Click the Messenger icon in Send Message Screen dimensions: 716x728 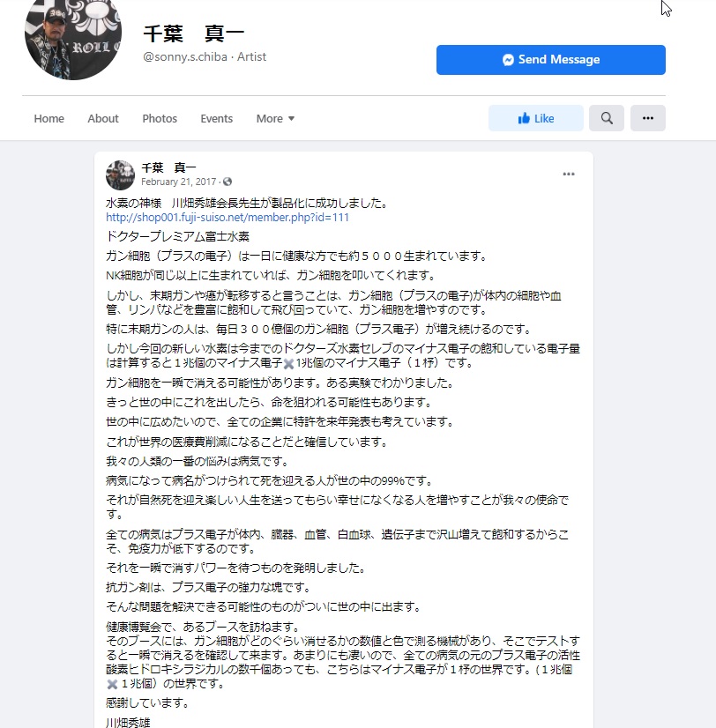tap(508, 60)
